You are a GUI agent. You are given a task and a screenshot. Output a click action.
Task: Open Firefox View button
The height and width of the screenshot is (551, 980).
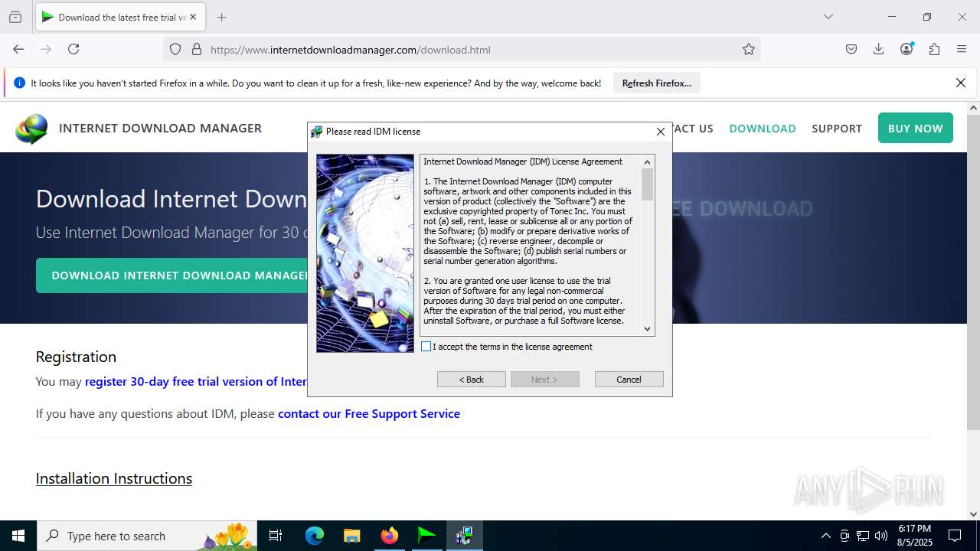pos(15,17)
